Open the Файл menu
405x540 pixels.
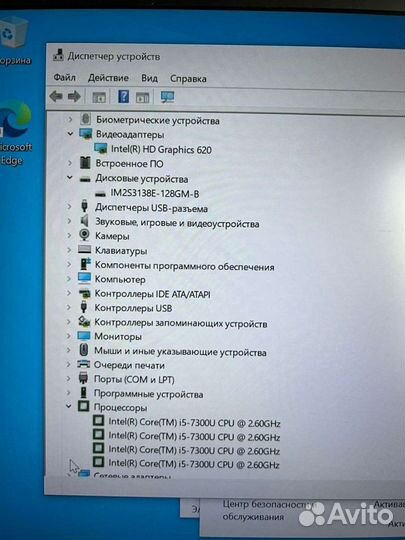64,78
